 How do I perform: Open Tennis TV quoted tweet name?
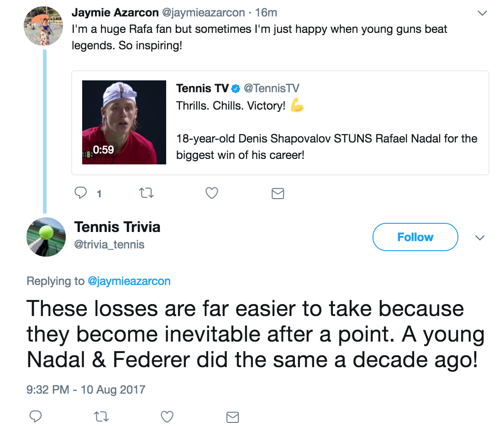(202, 88)
